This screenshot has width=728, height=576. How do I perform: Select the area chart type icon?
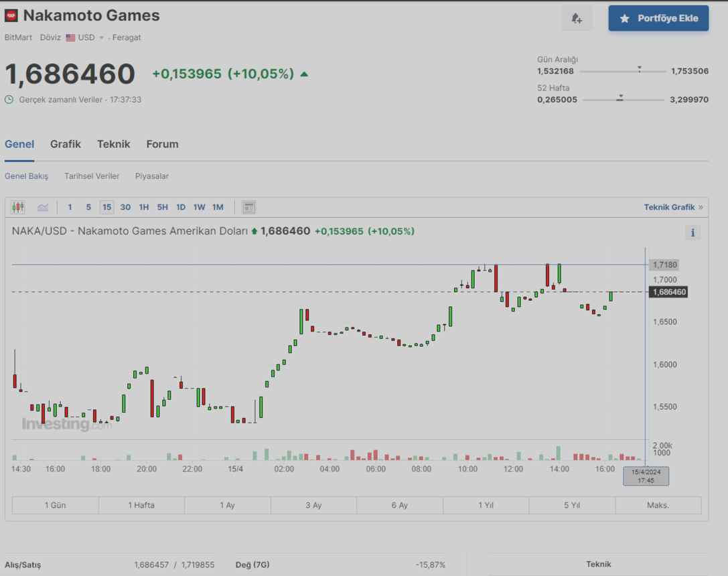coord(43,207)
